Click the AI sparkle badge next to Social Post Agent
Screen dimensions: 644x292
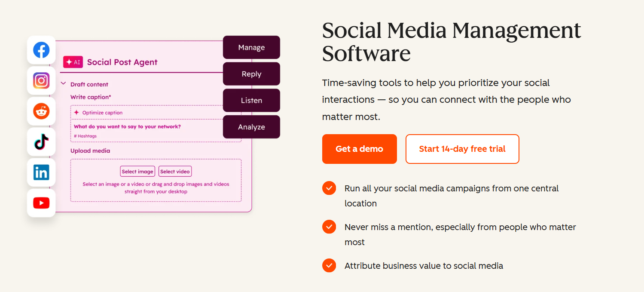pos(73,62)
